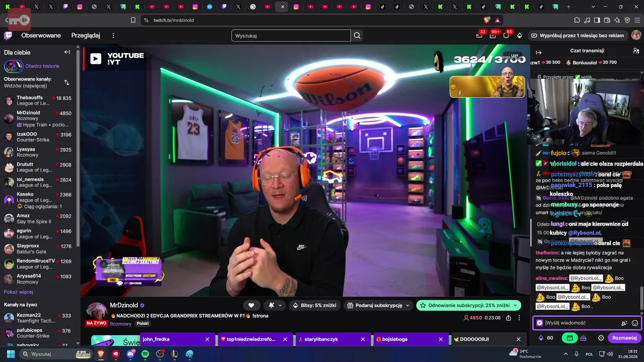The image size is (644, 362).
Task: Click the green channel points reward icon
Action: (570, 338)
